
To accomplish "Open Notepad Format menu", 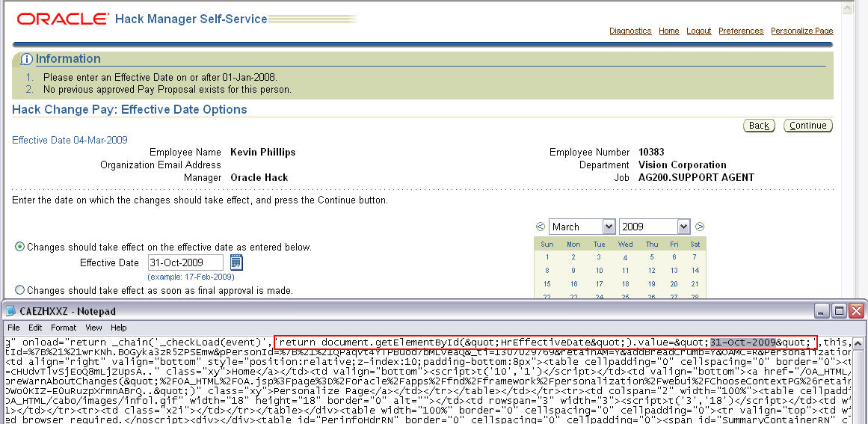I will 64,328.
